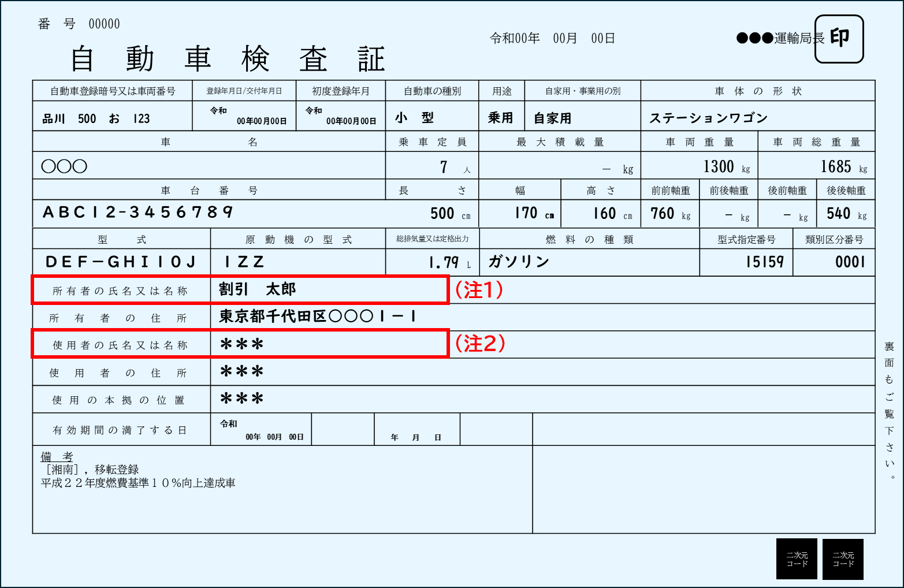Screen dimensions: 904x588
Task: Click the right 二次元コード black square
Action: [x=843, y=559]
